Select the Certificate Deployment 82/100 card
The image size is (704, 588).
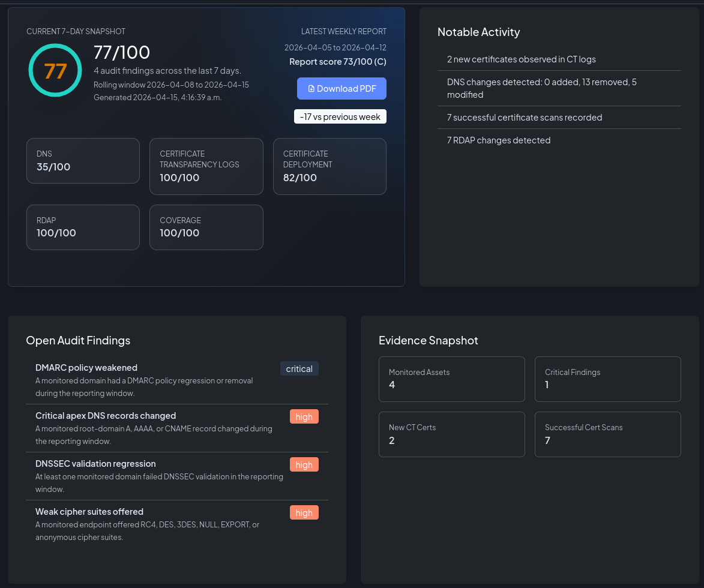(329, 167)
